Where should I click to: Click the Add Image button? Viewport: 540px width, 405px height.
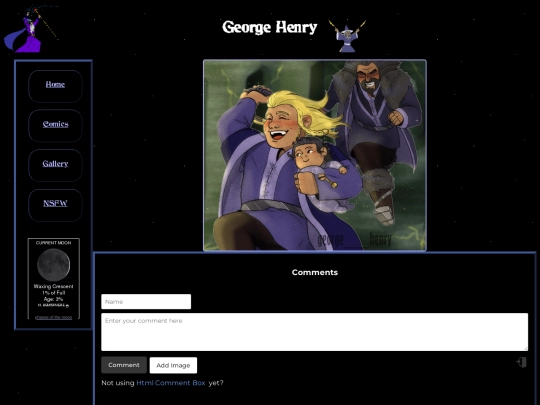(173, 365)
